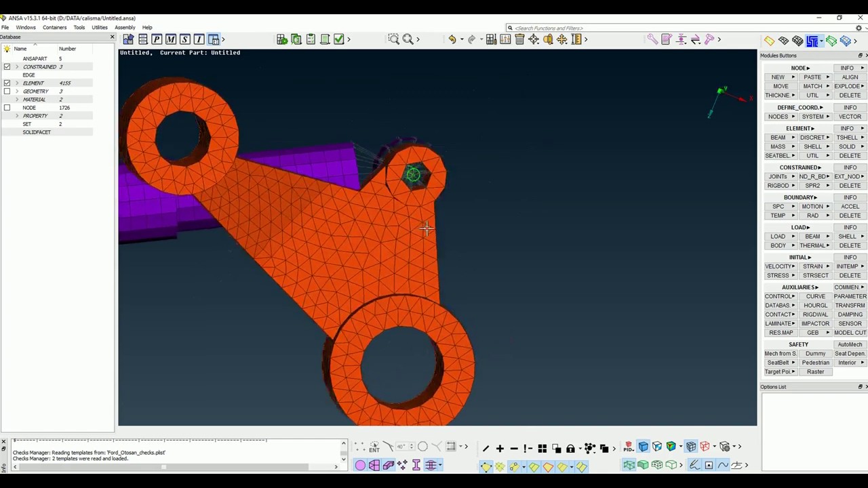868x488 pixels.
Task: Click the Search Functions and Filters field
Action: (x=679, y=28)
